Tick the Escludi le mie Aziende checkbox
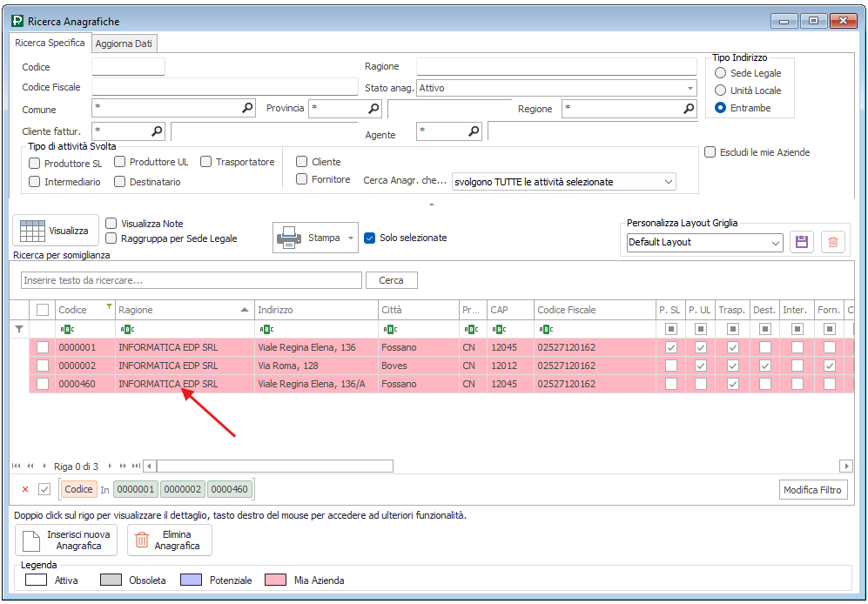868x604 pixels. [710, 152]
